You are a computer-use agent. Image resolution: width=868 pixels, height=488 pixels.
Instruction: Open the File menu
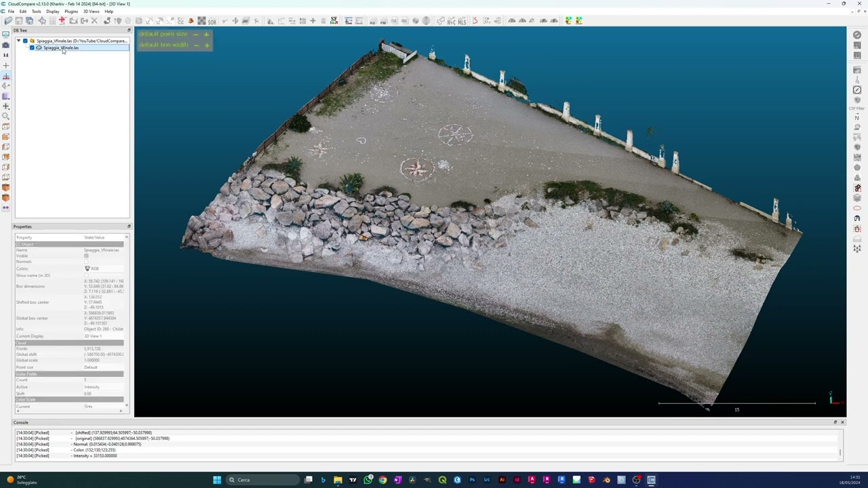(11, 12)
